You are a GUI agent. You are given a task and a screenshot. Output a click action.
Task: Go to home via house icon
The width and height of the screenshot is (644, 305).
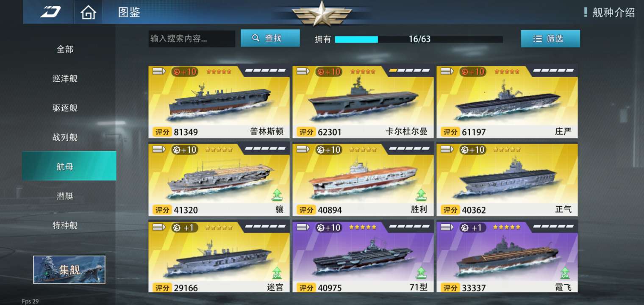[88, 12]
